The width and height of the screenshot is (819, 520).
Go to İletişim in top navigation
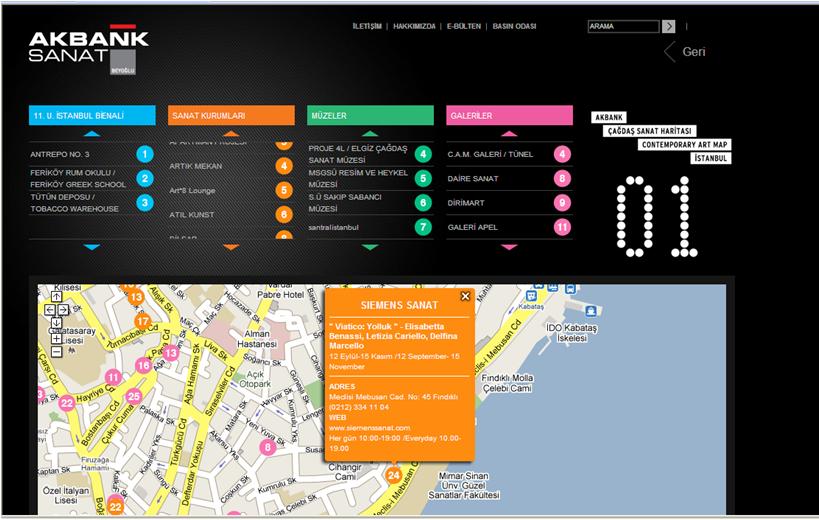tap(367, 26)
